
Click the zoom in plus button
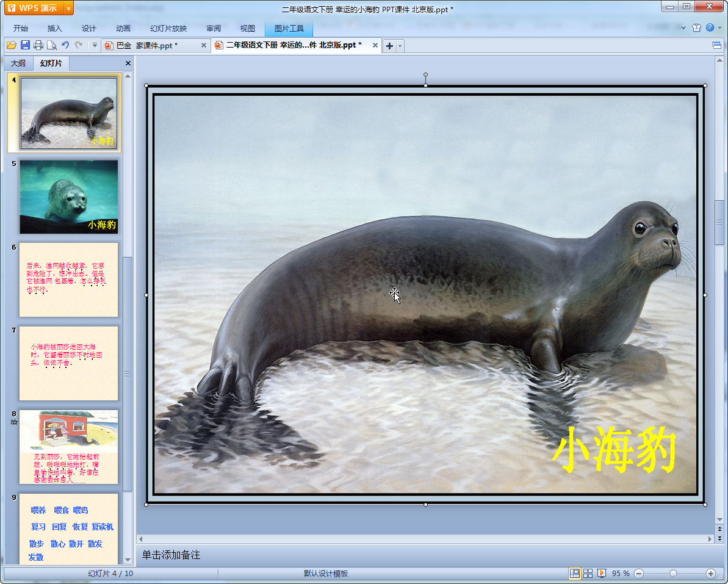(710, 573)
